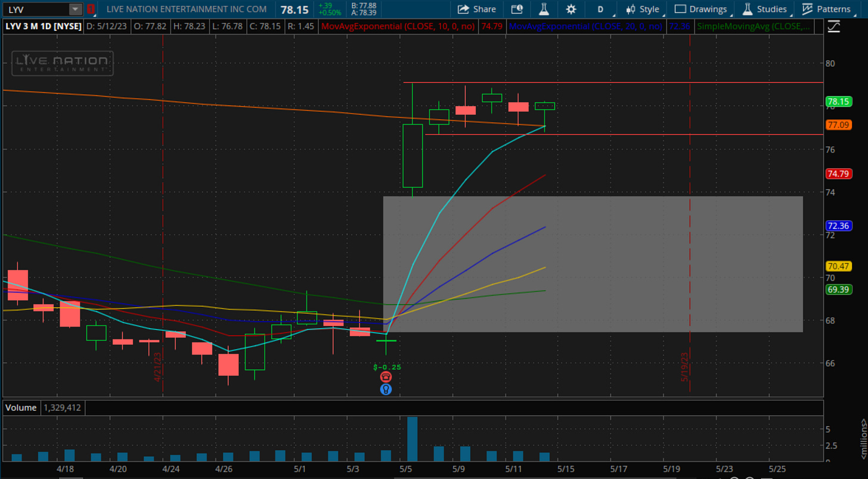Click the tall 5/5 volume bar
This screenshot has width=868, height=479.
pos(412,439)
